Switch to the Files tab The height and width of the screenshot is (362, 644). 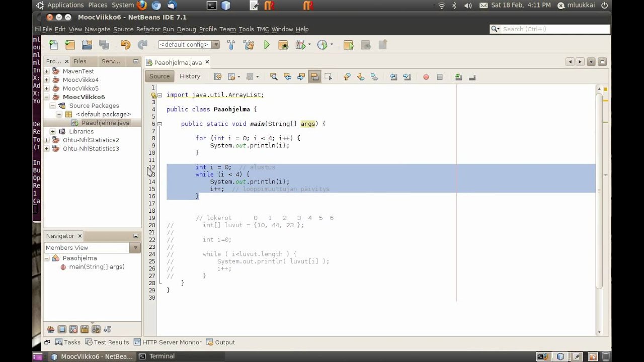pyautogui.click(x=80, y=61)
